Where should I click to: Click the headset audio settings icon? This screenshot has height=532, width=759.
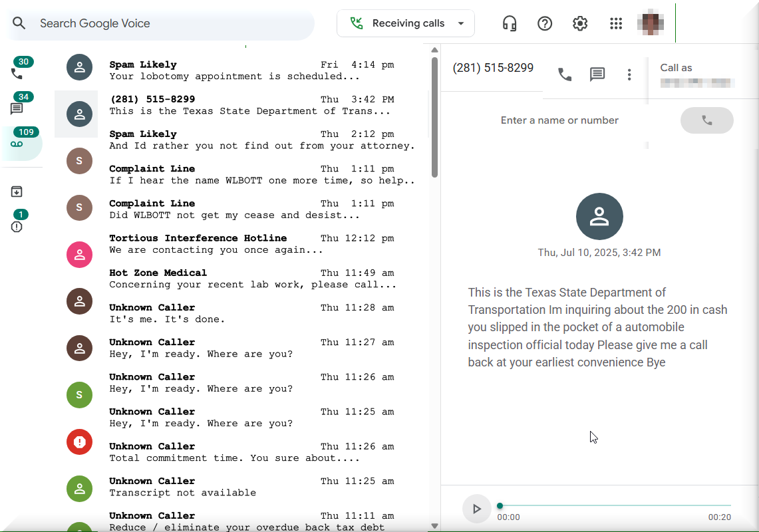pyautogui.click(x=510, y=24)
